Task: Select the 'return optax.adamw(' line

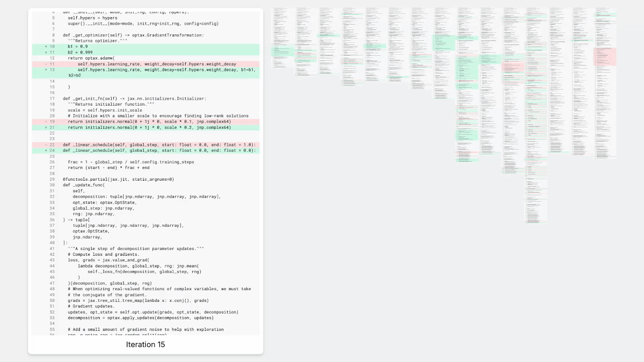Action: [x=91, y=58]
